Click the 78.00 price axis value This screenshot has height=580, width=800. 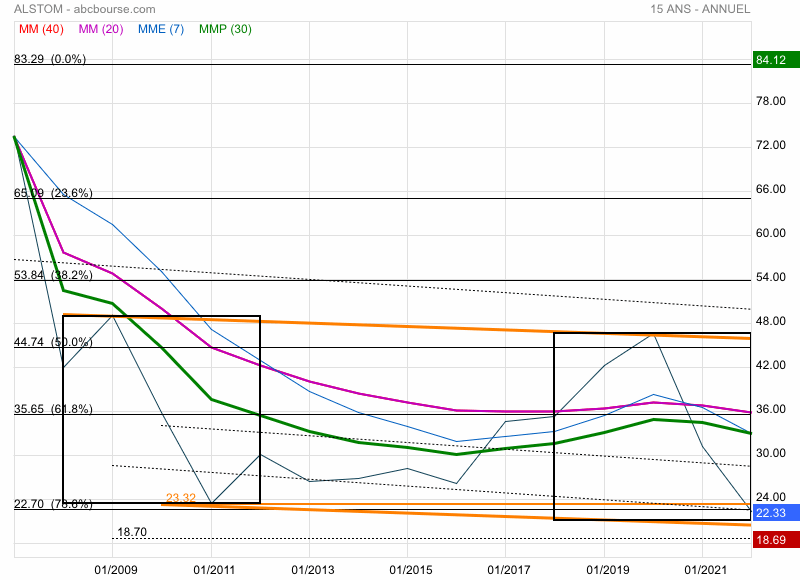click(771, 101)
